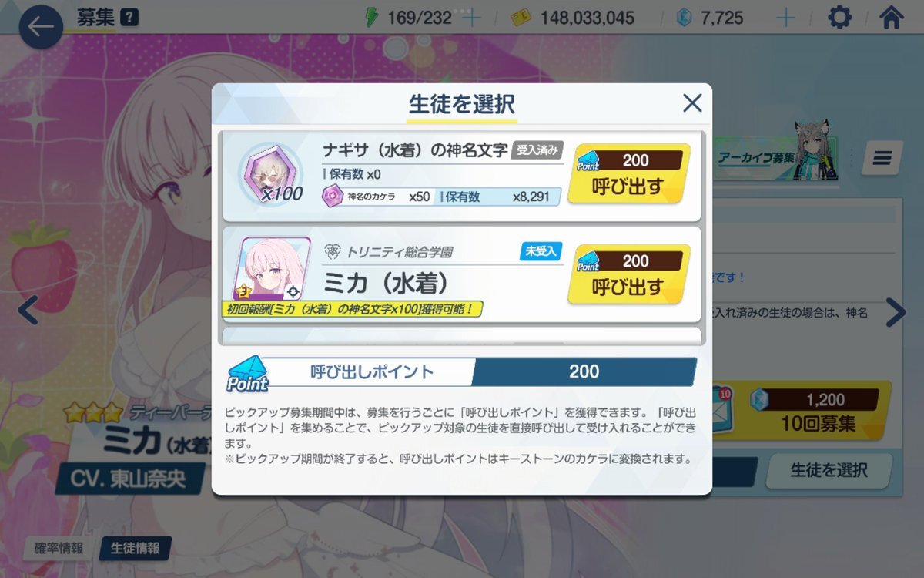Summon ナギサ（水着）の神名文字 for 200 points
The image size is (924, 578).
629,174
